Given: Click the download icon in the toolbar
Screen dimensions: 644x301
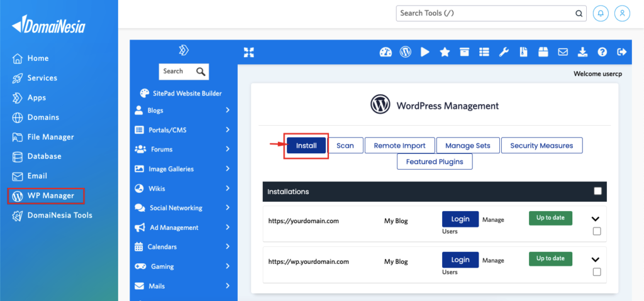Looking at the screenshot, I should point(582,52).
